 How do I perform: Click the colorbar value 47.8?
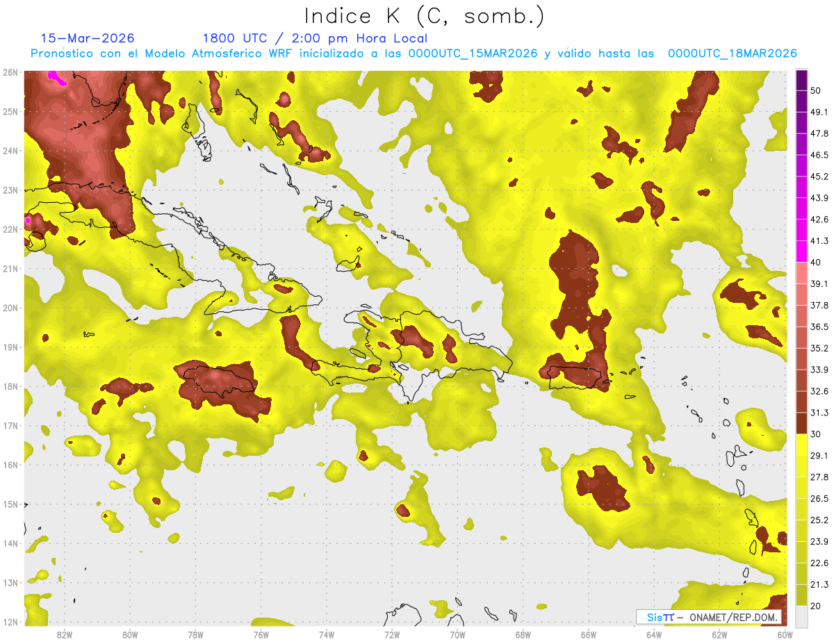pyautogui.click(x=819, y=133)
